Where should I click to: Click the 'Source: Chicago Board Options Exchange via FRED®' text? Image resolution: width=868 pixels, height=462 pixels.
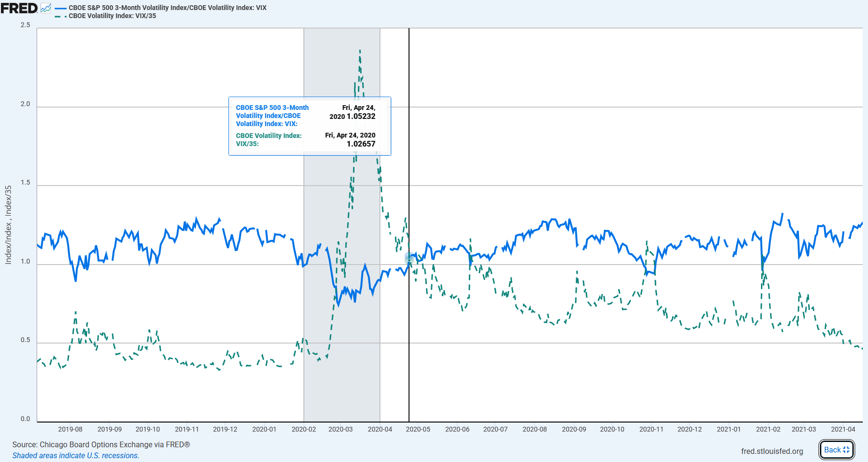(101, 444)
